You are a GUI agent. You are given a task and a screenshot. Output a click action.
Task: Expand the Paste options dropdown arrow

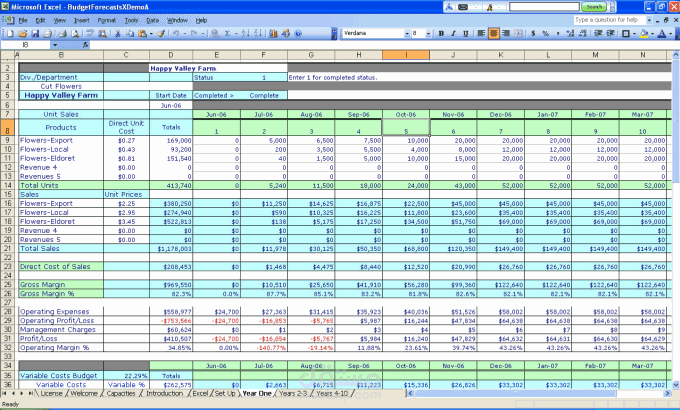click(150, 33)
